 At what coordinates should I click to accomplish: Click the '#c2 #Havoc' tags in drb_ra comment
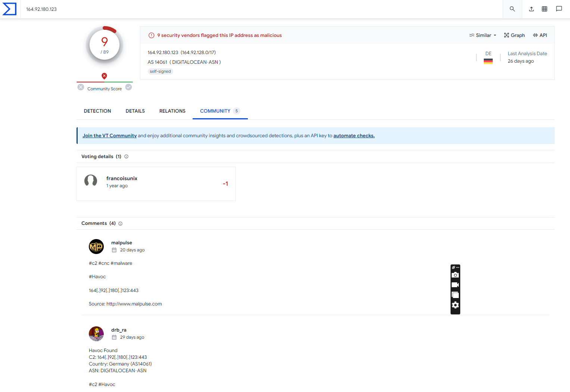pos(102,385)
